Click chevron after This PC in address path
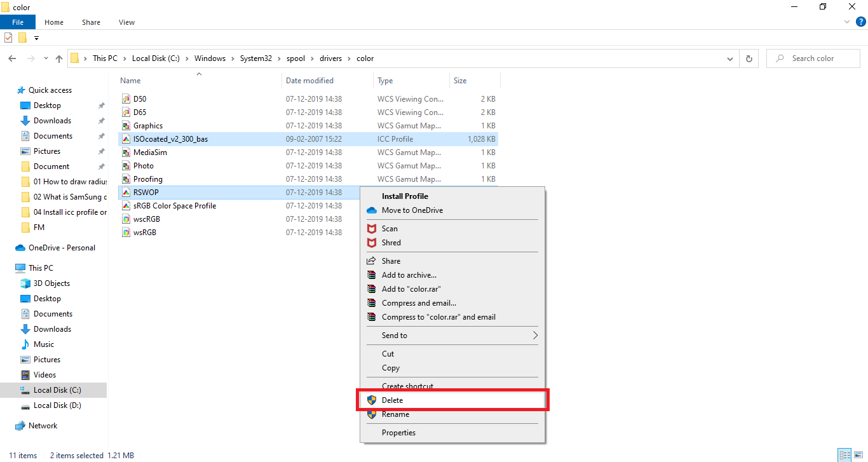Viewport: 868px width, 462px height. coord(125,58)
